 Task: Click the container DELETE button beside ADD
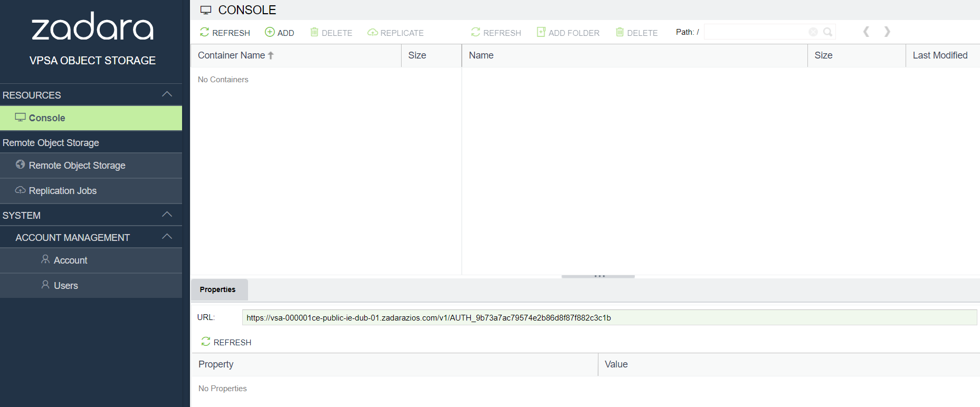[331, 33]
